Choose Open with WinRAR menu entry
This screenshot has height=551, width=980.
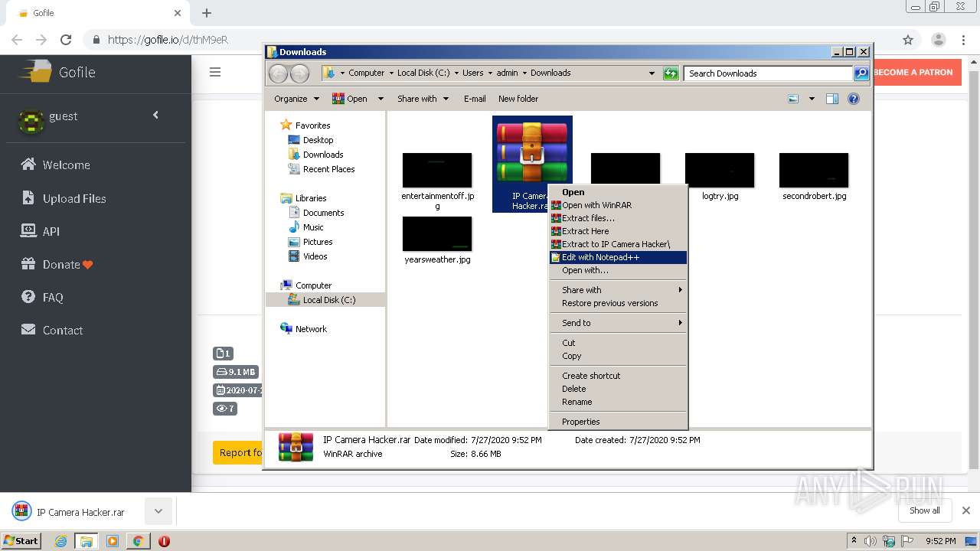618,205
